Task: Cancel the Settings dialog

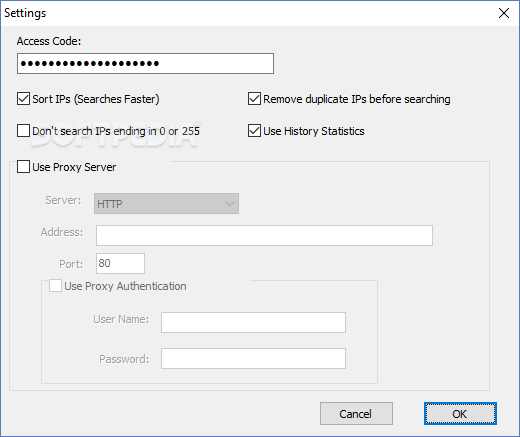Action: (x=356, y=414)
